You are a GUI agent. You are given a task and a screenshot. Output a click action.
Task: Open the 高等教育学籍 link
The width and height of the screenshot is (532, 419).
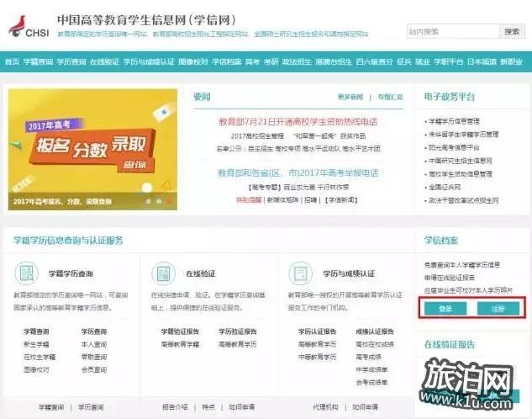tap(180, 344)
